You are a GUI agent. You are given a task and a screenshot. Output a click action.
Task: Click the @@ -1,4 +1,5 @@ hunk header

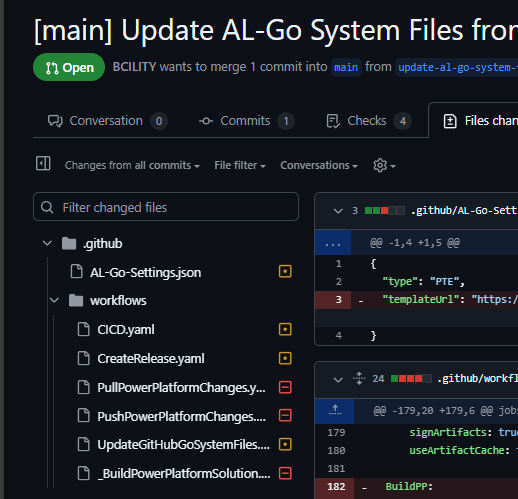(415, 243)
